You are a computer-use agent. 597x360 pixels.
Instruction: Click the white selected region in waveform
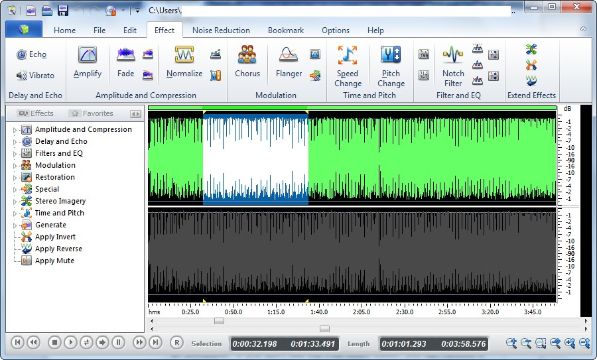256,158
